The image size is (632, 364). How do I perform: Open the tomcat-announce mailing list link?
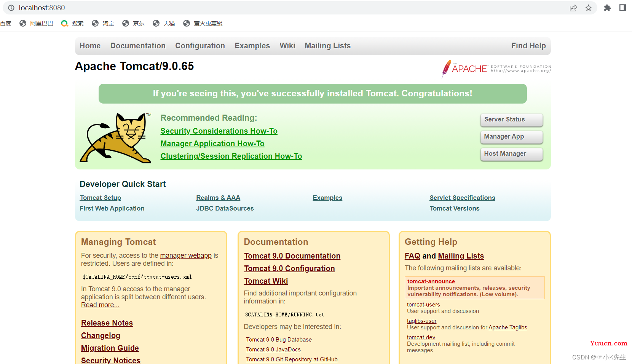point(431,281)
